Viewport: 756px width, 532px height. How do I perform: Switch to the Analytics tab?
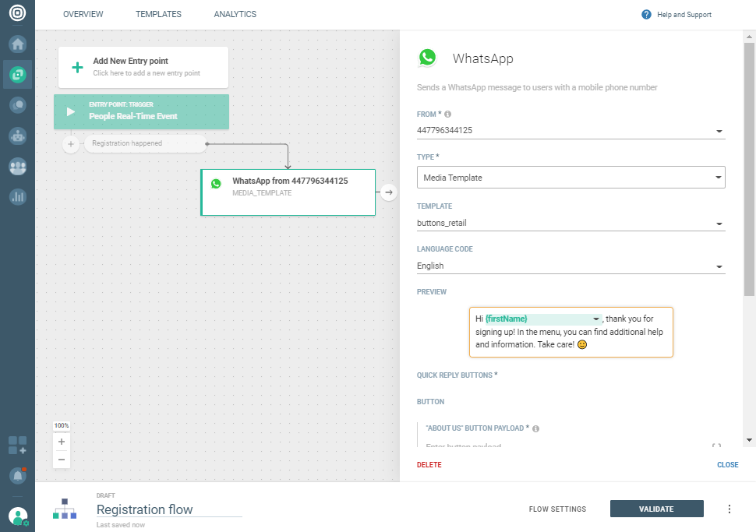click(x=235, y=15)
